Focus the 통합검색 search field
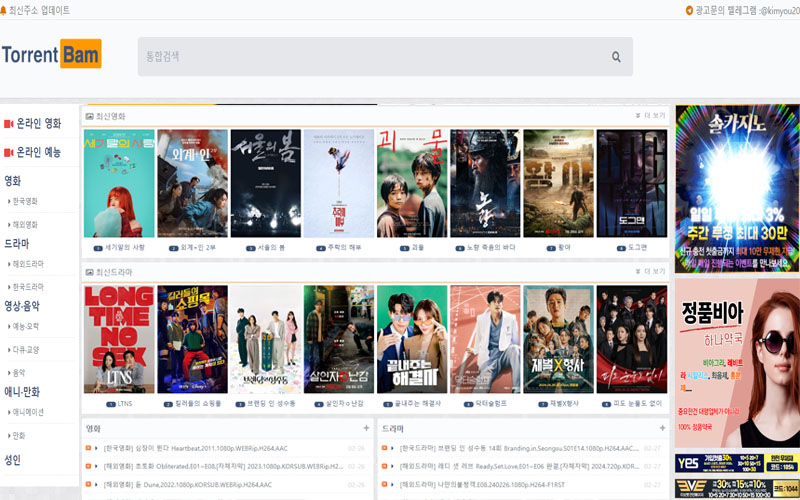The width and height of the screenshot is (800, 500). point(385,57)
